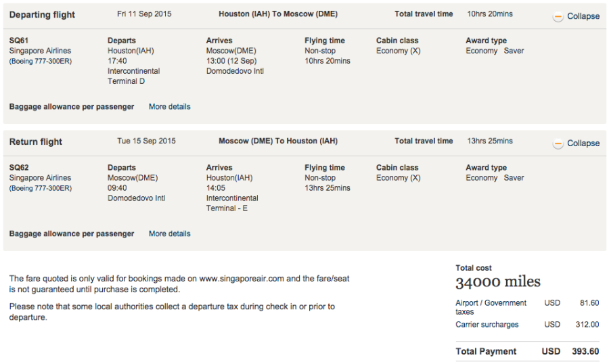This screenshot has height=364, width=609.
Task: Click Baggage allowance per passenger under return flight
Action: (72, 234)
